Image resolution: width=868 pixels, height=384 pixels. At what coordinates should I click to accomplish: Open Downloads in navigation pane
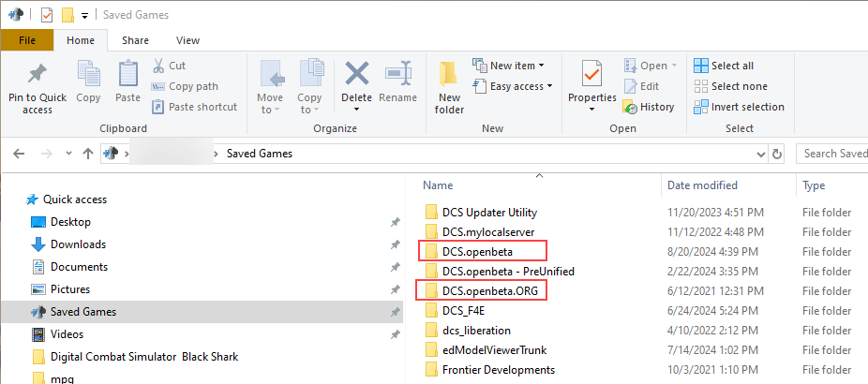click(x=68, y=244)
